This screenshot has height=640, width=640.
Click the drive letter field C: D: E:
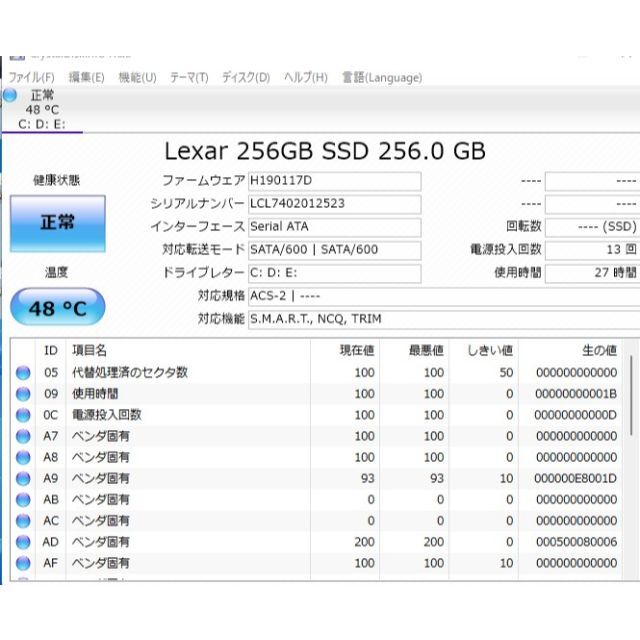[335, 273]
